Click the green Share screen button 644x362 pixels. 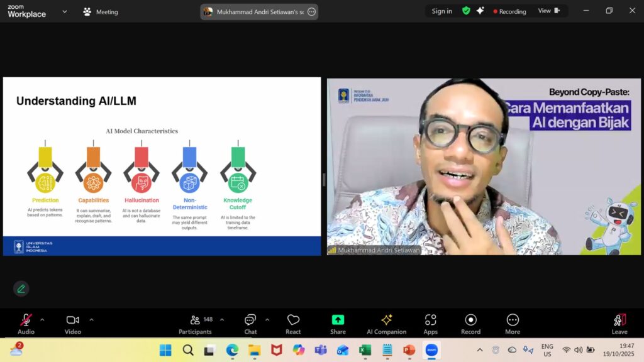click(x=338, y=323)
